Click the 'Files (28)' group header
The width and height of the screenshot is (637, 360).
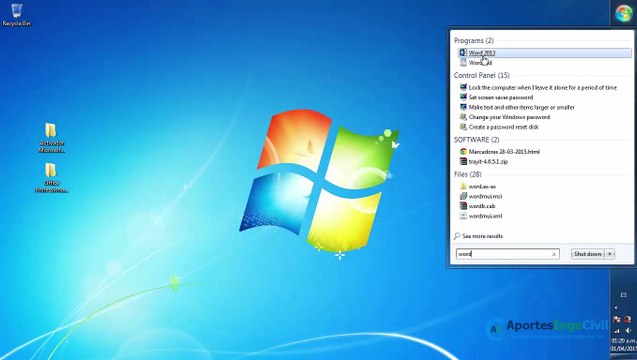[x=468, y=174]
